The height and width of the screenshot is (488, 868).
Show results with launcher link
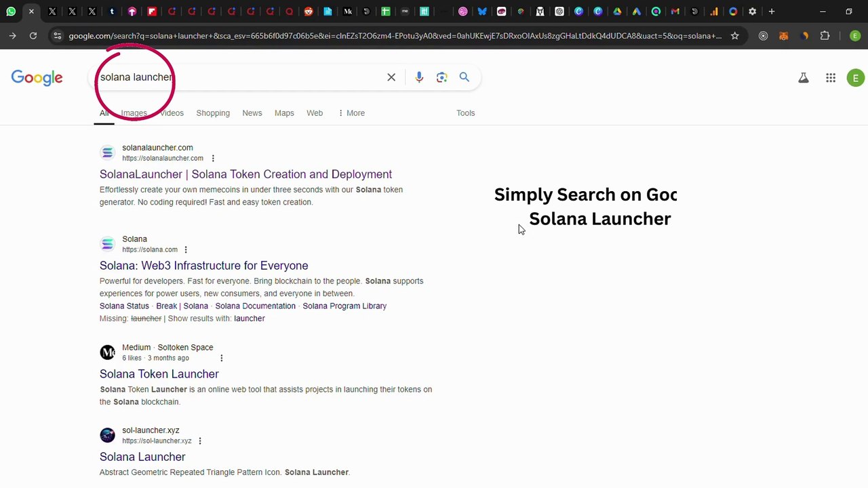tap(249, 319)
